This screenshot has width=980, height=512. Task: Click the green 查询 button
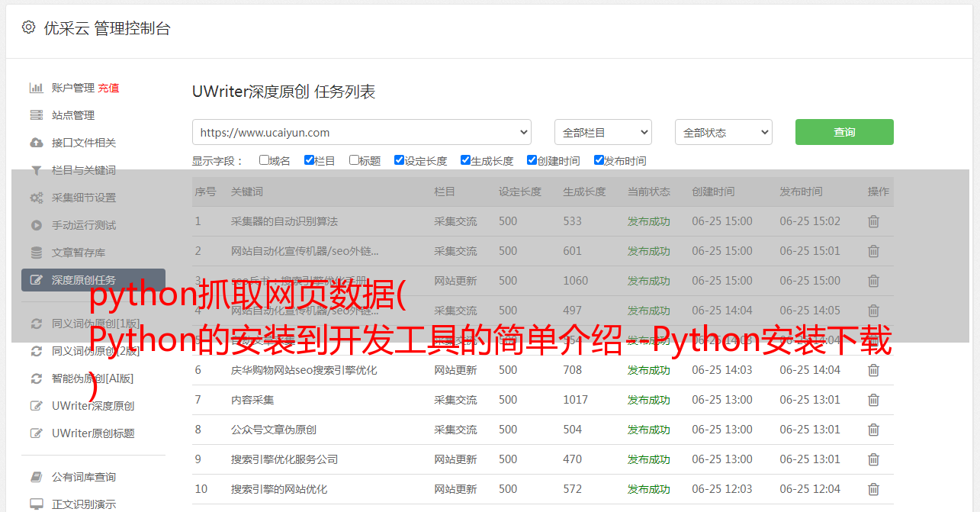click(844, 132)
